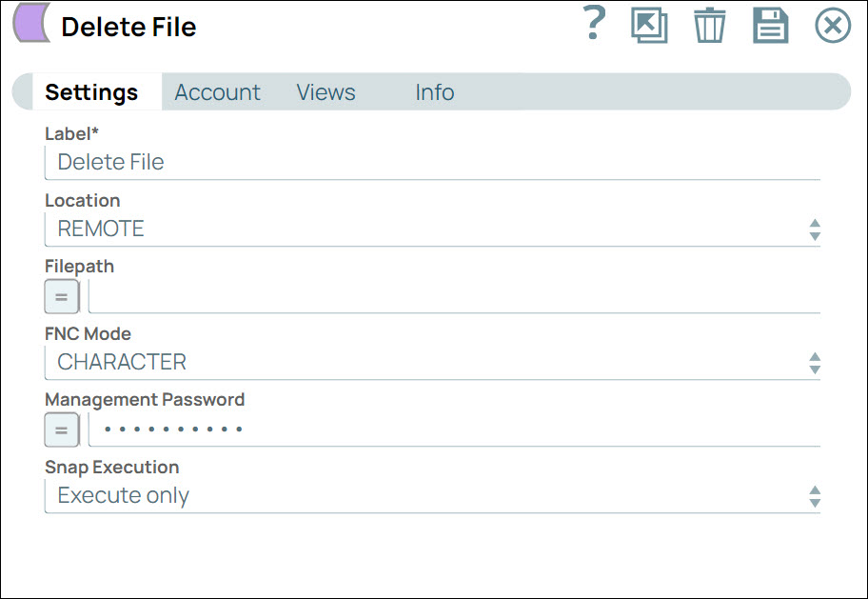Save the Snap settings via the save icon
Image resolution: width=868 pixels, height=599 pixels.
[771, 26]
